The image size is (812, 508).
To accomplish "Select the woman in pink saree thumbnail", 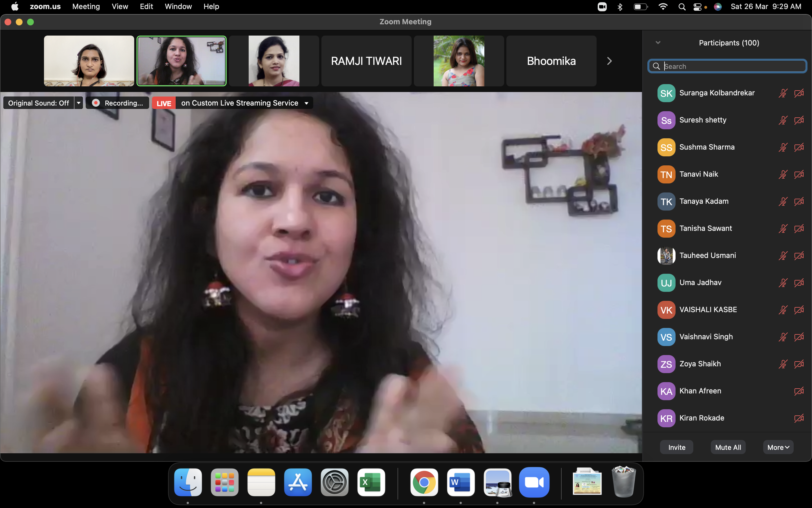I will click(x=274, y=61).
